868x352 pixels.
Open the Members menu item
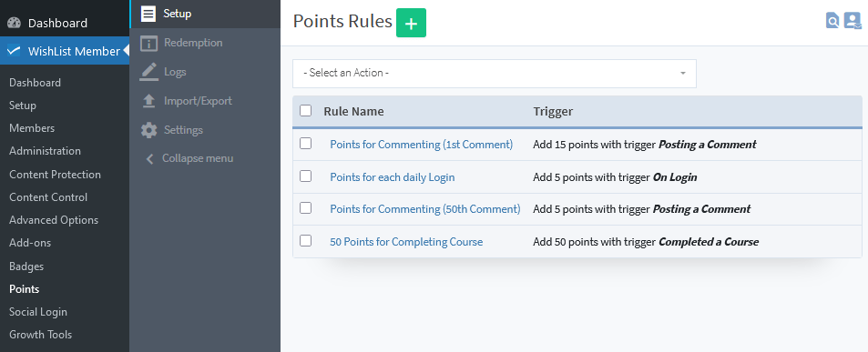[32, 128]
